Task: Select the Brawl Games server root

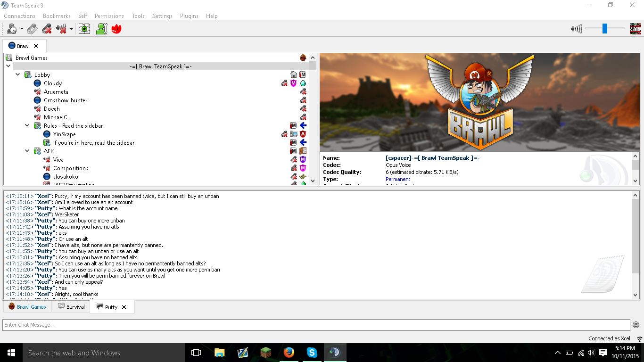Action: coord(32,58)
